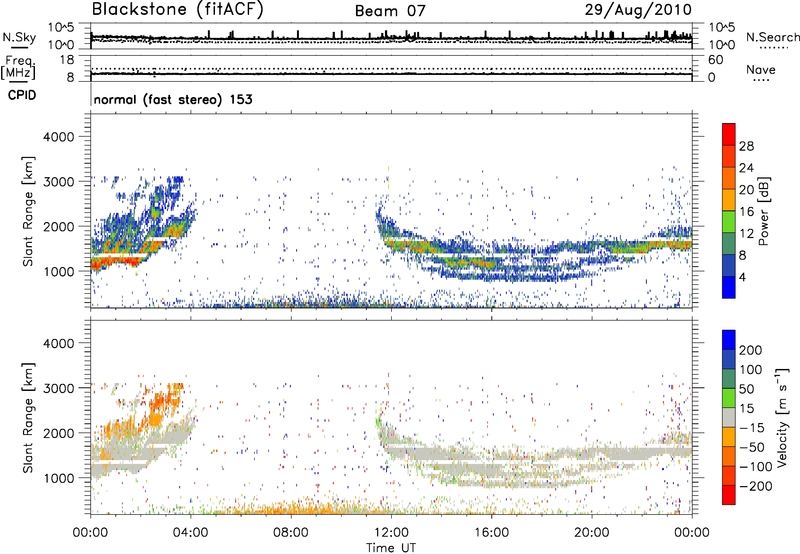Click '2000' tick on the Power panel axis

(x=58, y=227)
